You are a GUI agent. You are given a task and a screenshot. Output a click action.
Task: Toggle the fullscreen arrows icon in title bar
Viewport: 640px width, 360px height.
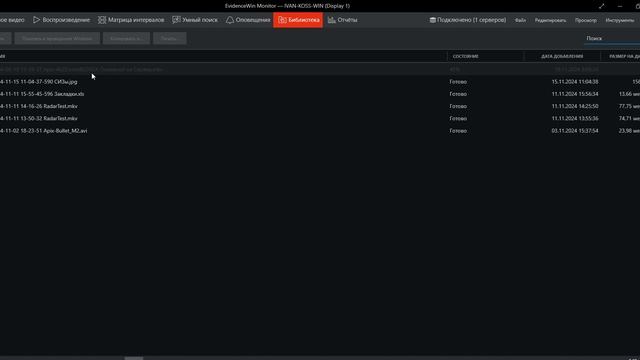(602, 6)
